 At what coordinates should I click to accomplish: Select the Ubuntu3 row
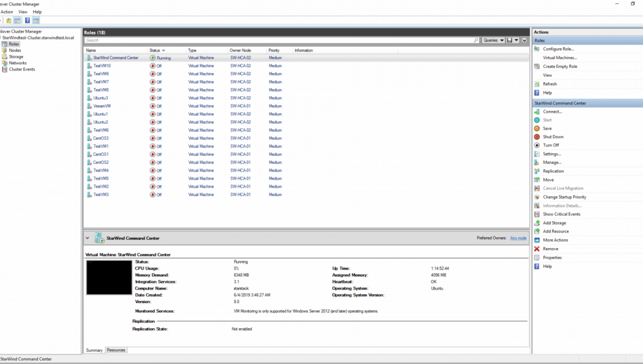[x=306, y=98]
